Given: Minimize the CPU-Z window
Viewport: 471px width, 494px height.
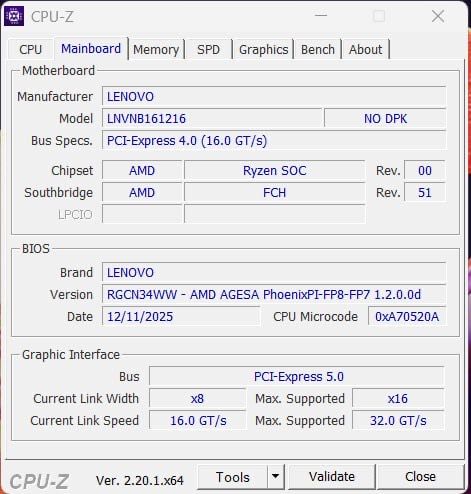Looking at the screenshot, I should [321, 16].
